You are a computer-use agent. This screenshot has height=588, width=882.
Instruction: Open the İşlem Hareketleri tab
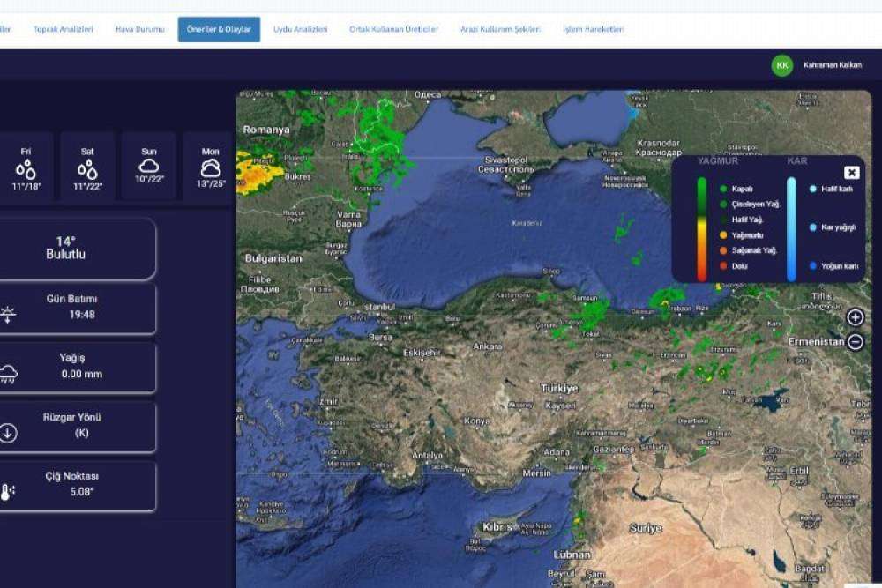tap(593, 29)
